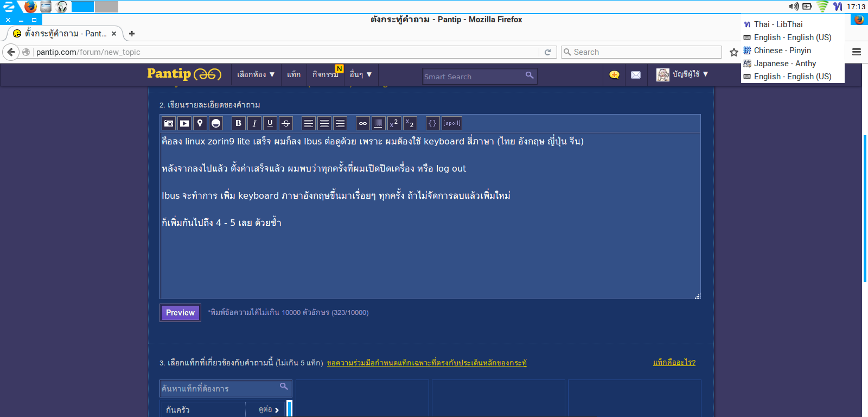Expand the บัญชีผู้ใช้ account dropdown
This screenshot has width=868, height=417.
(691, 74)
